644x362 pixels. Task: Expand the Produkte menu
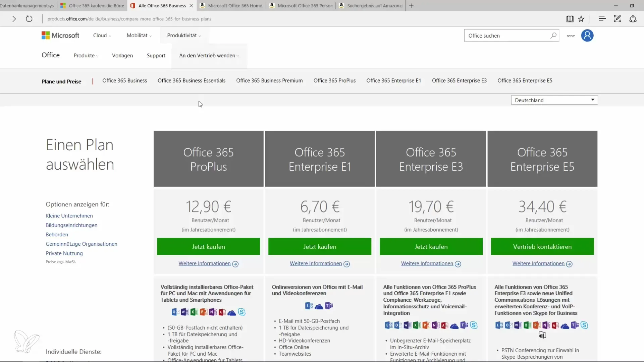tap(86, 55)
